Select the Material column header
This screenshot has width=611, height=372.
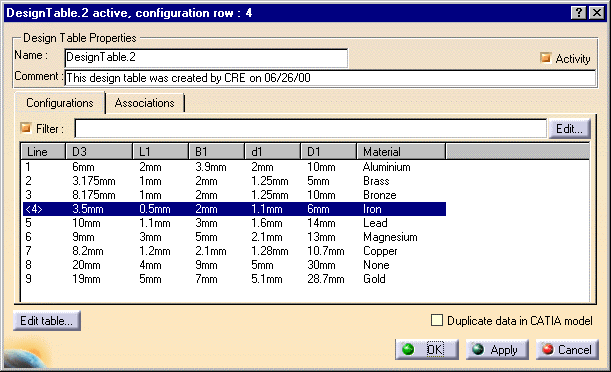point(401,152)
